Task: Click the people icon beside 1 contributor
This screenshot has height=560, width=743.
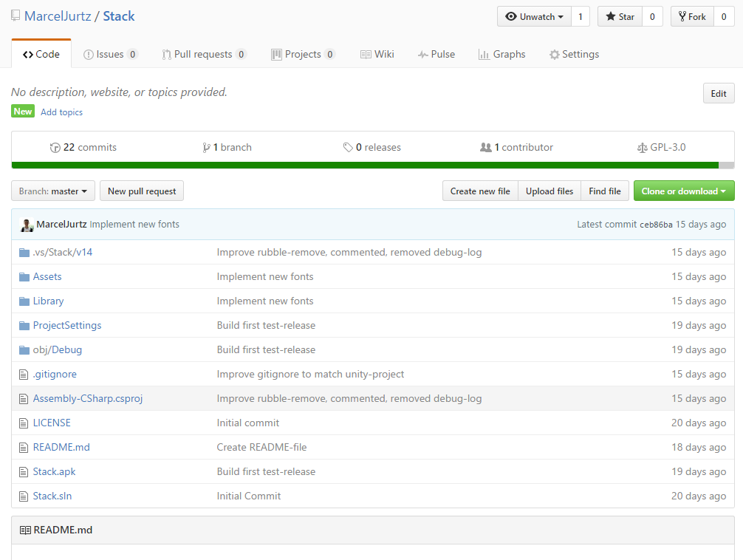Action: (486, 148)
